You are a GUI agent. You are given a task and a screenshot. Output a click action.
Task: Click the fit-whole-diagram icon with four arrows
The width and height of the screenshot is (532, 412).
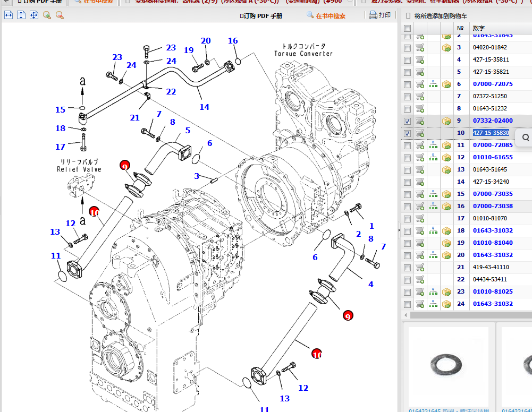[x=33, y=15]
